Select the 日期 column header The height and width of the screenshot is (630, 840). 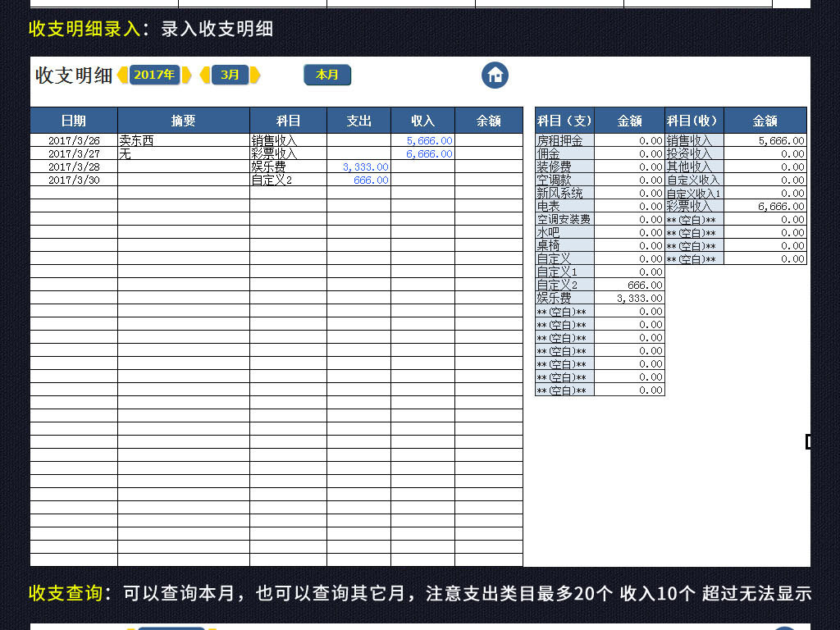[74, 121]
